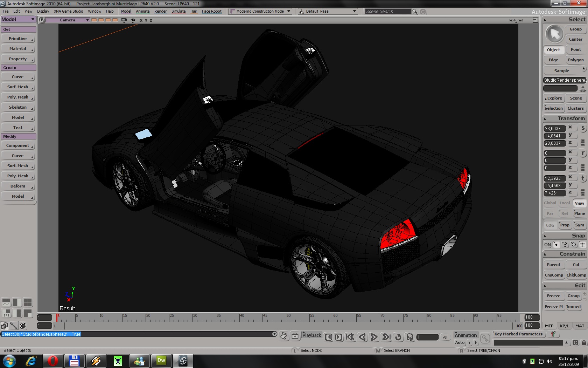Click the set keyframe key icon

tap(485, 338)
